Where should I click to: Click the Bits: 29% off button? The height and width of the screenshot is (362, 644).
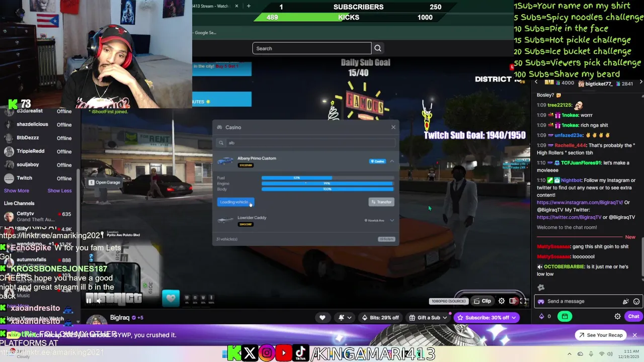(x=380, y=317)
